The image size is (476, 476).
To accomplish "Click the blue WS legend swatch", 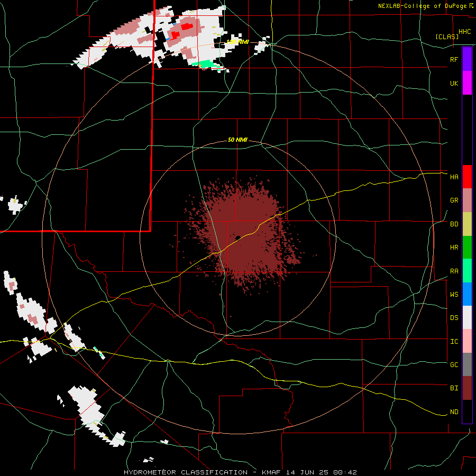I will (467, 294).
